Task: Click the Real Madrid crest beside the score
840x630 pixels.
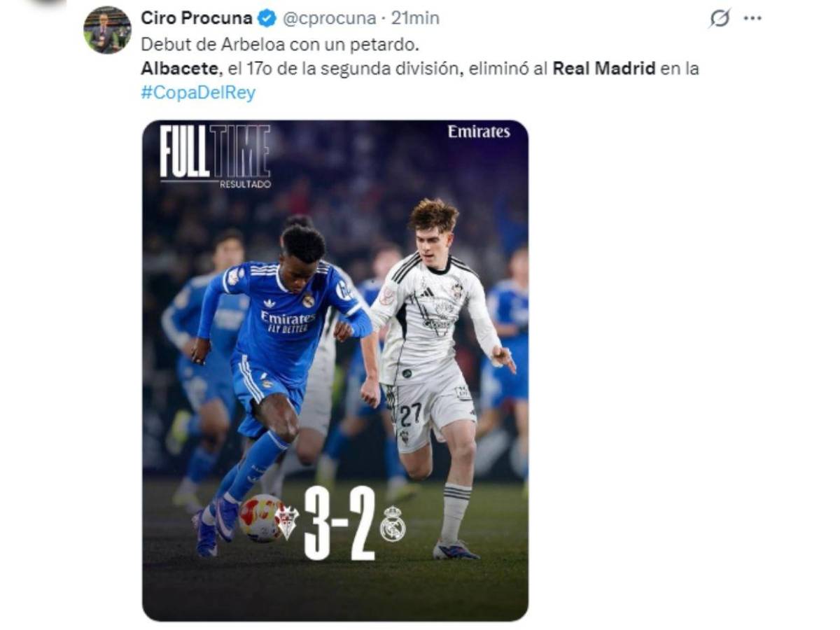Action: tap(393, 524)
